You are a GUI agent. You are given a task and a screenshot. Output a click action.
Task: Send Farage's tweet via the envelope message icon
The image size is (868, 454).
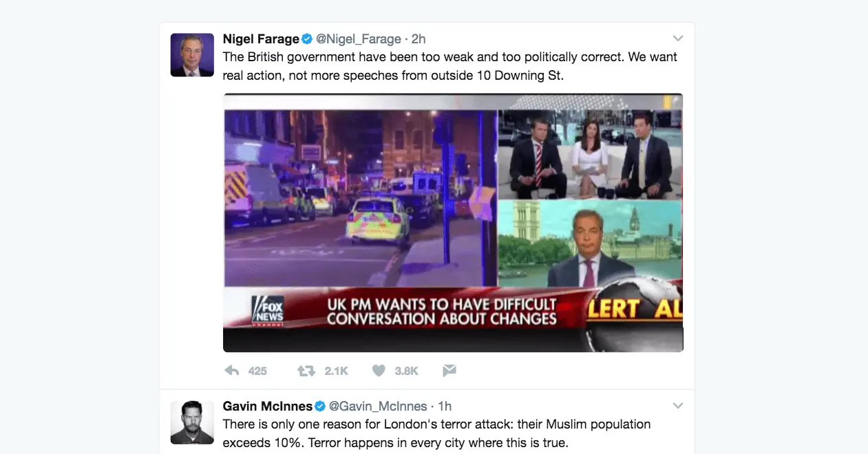(449, 371)
